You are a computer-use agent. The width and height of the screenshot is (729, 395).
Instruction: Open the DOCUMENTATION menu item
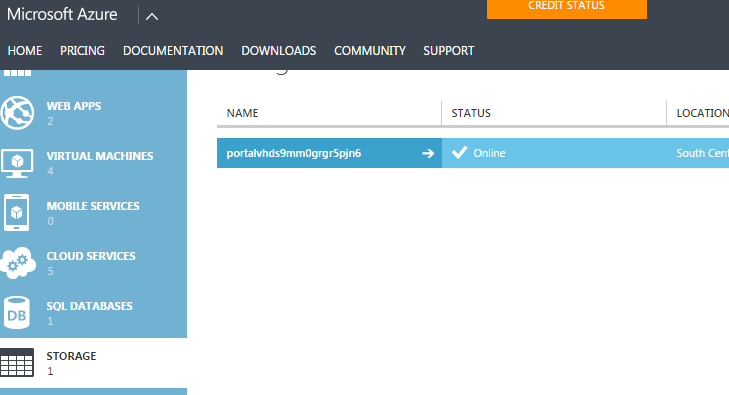pos(173,51)
